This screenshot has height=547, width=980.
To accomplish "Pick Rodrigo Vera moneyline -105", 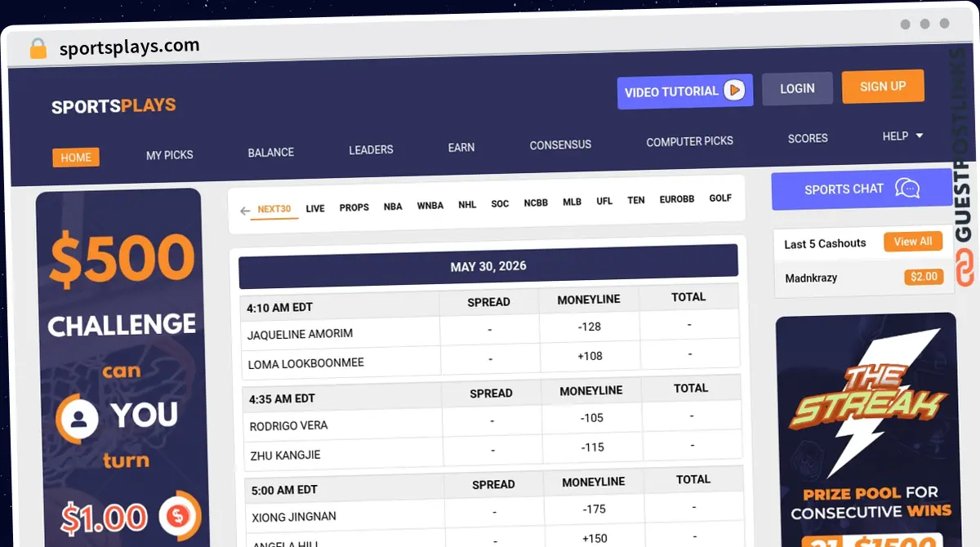I will coord(592,418).
